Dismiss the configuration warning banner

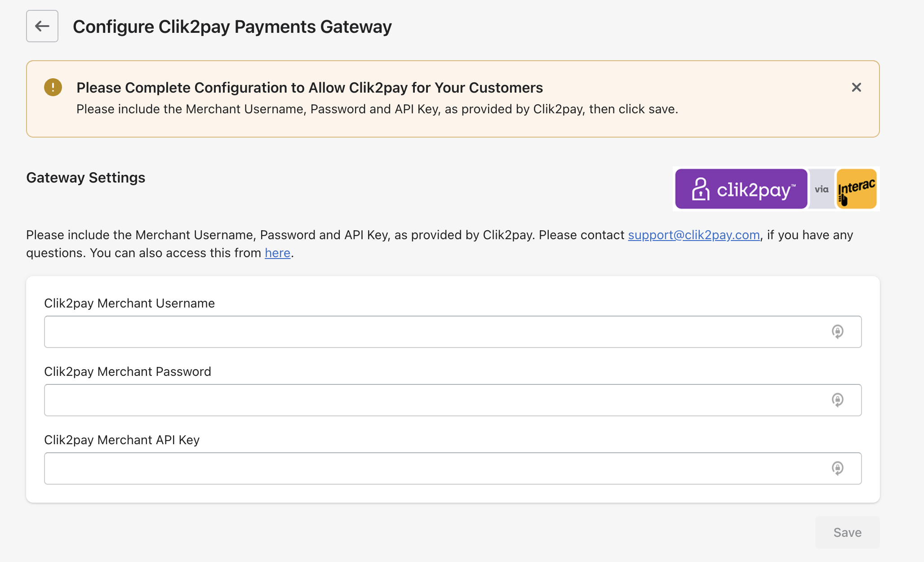tap(856, 87)
